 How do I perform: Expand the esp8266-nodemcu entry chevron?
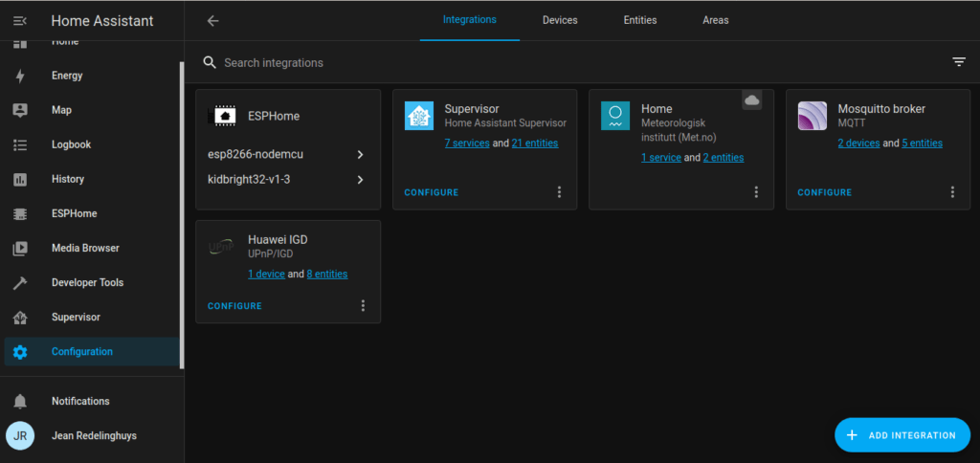360,154
